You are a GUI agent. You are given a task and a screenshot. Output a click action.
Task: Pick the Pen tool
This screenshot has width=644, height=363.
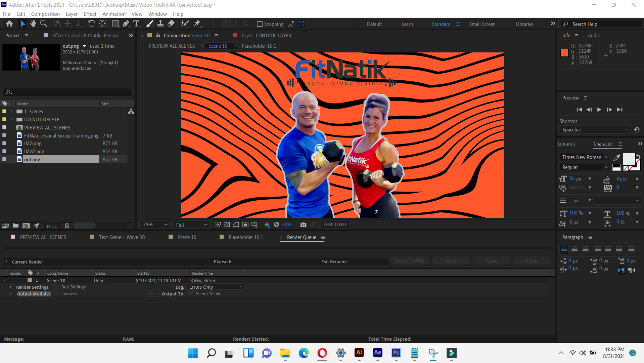[126, 24]
